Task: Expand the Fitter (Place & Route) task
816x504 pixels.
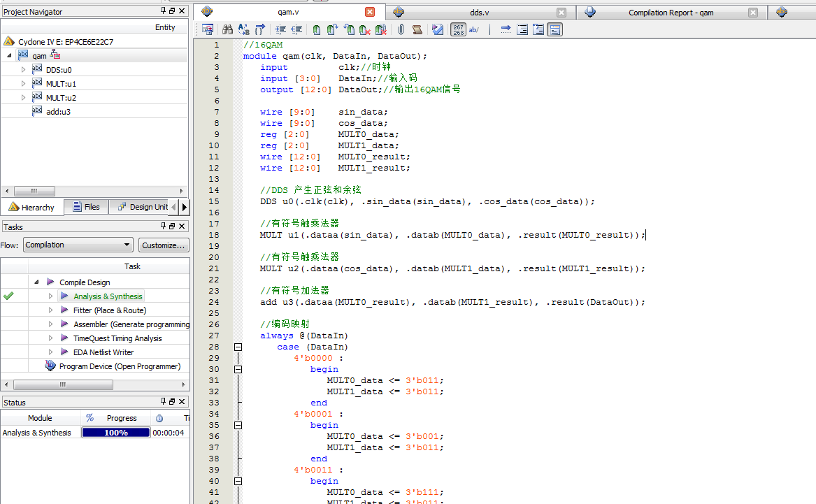Action: tap(50, 310)
